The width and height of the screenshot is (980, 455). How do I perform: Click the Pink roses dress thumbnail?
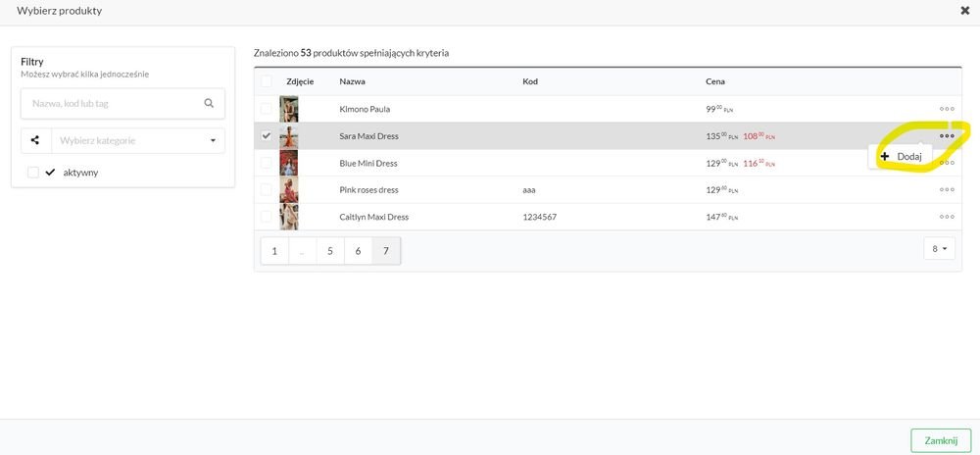[x=289, y=189]
